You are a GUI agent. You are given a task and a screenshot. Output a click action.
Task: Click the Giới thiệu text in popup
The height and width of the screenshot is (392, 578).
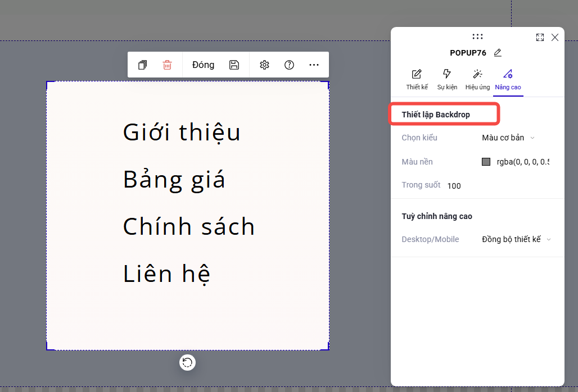tap(182, 132)
